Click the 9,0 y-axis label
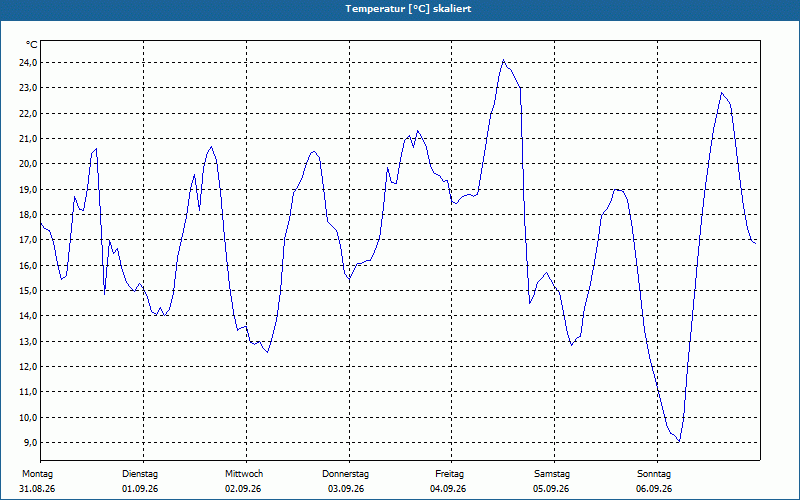This screenshot has height=500, width=800. click(30, 442)
